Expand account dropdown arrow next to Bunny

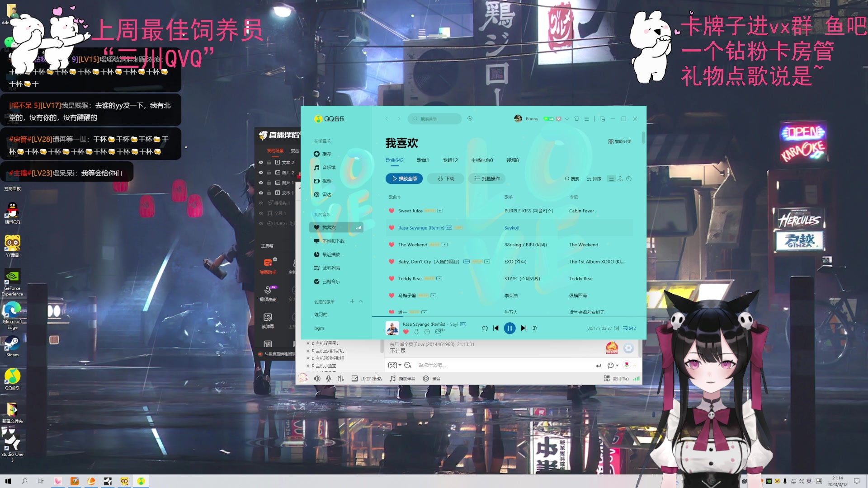567,119
